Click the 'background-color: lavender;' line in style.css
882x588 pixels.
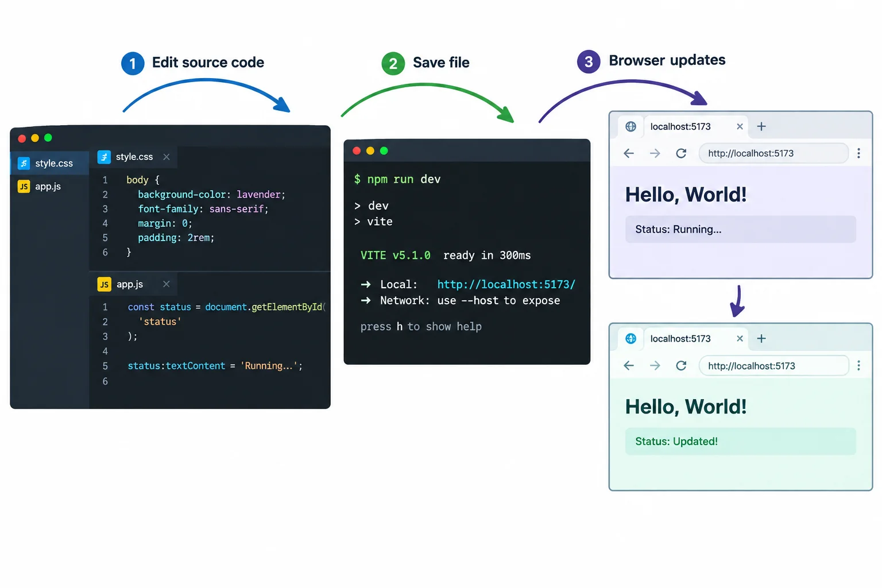pos(211,195)
